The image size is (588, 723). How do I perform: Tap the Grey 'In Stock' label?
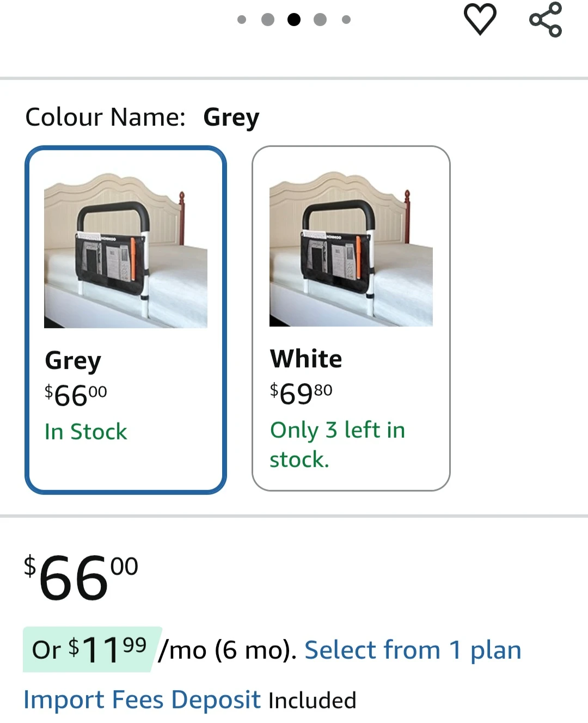click(x=86, y=432)
